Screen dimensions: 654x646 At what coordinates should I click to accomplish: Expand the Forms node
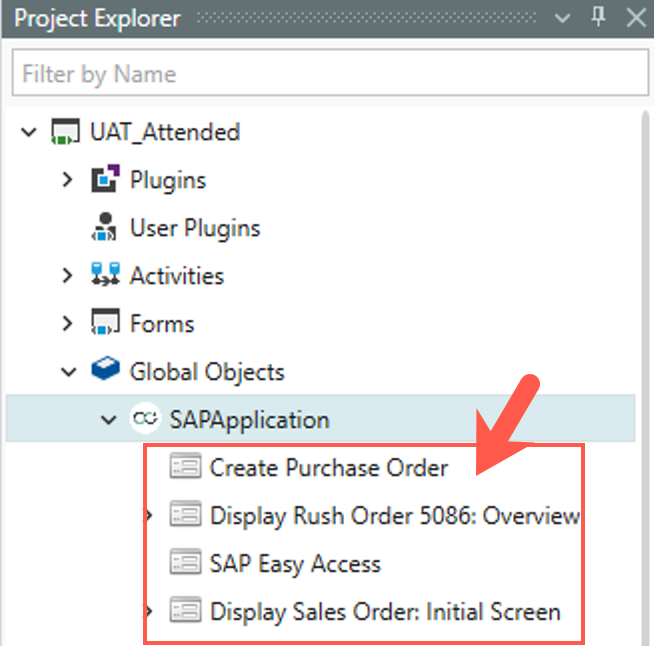(67, 323)
